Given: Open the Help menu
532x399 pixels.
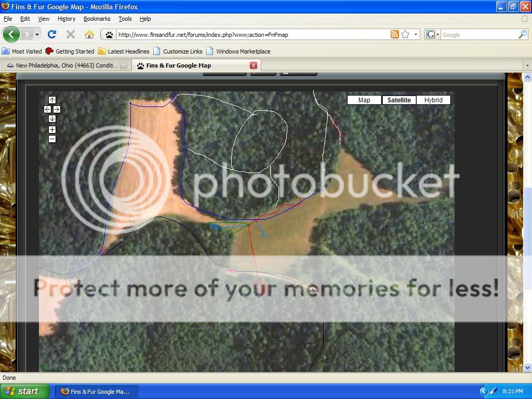Looking at the screenshot, I should (145, 19).
